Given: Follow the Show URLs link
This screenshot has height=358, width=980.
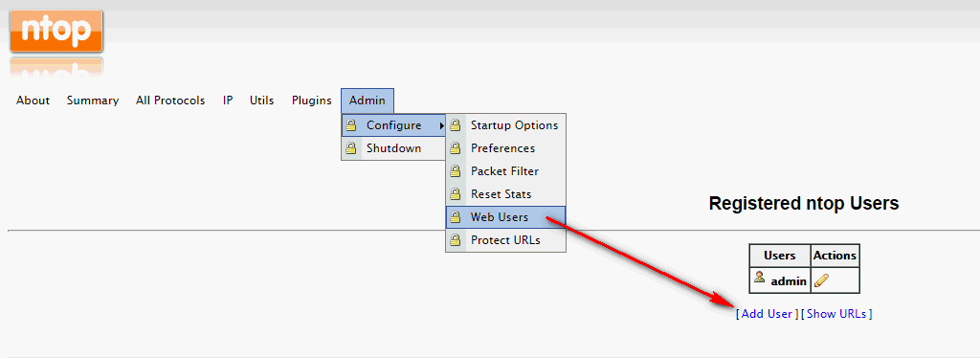Looking at the screenshot, I should click(x=836, y=314).
